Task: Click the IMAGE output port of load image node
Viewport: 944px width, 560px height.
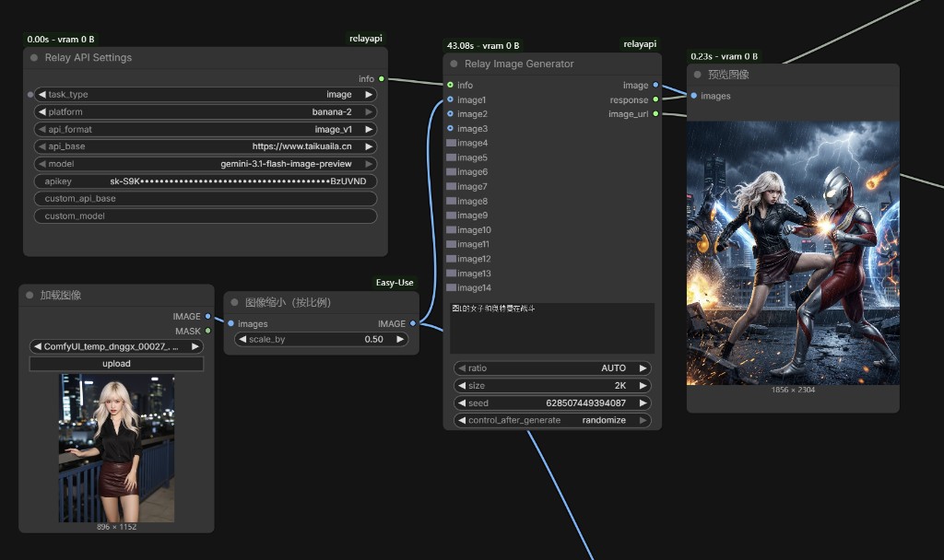Action: (x=207, y=316)
